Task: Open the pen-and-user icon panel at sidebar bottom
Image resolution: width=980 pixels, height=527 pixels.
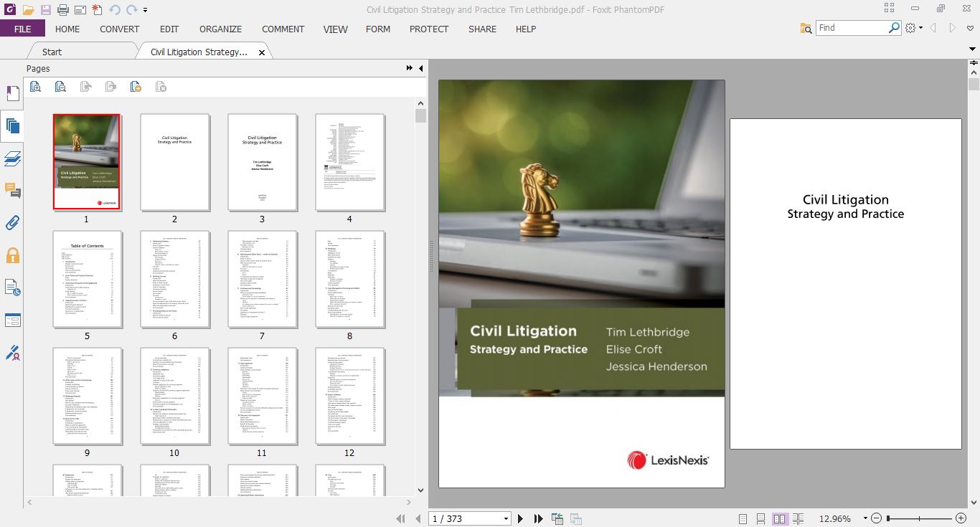Action: click(12, 352)
